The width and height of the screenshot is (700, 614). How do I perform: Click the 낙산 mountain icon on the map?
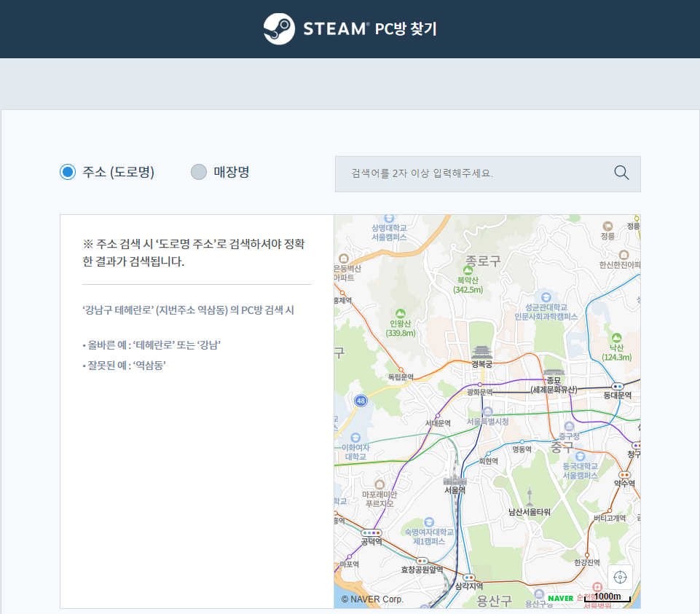[x=616, y=337]
